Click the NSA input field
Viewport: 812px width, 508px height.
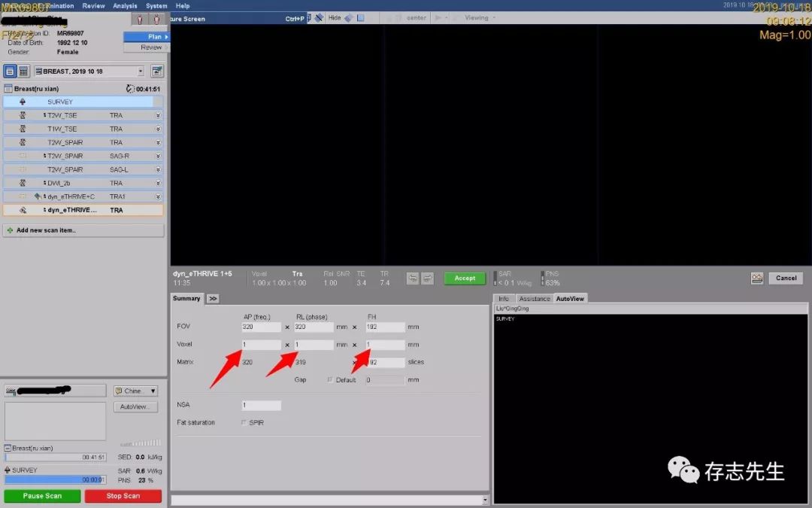[261, 406]
